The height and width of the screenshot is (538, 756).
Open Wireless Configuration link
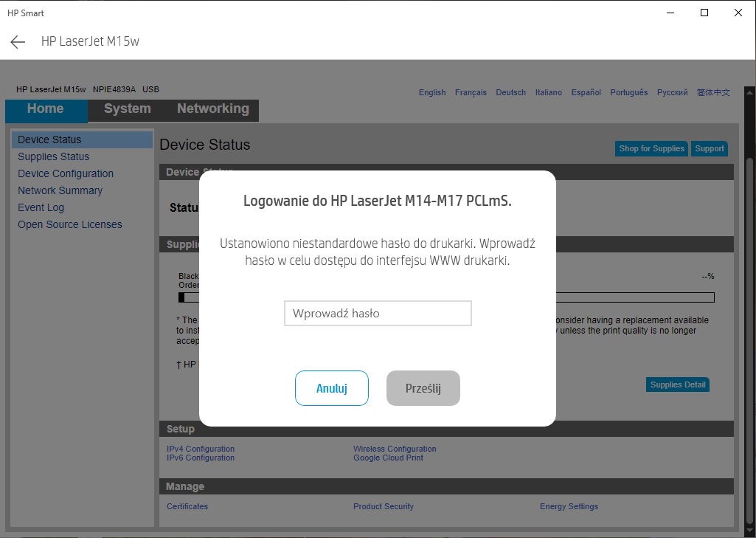[x=395, y=449]
